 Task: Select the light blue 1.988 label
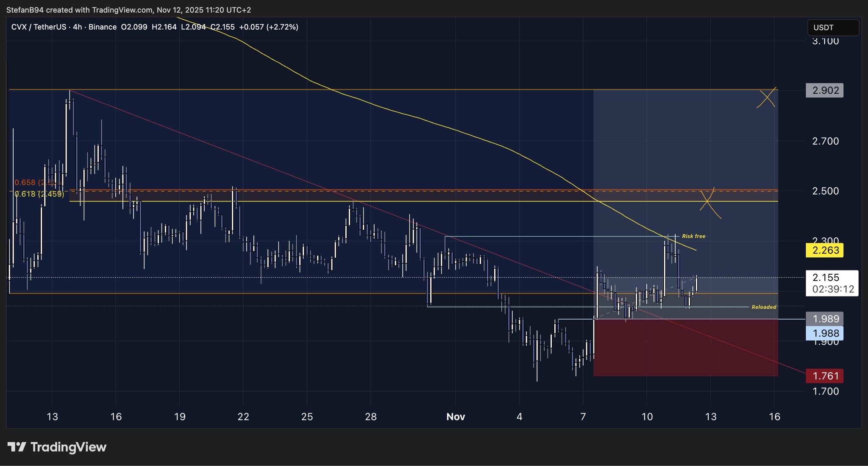(x=824, y=333)
